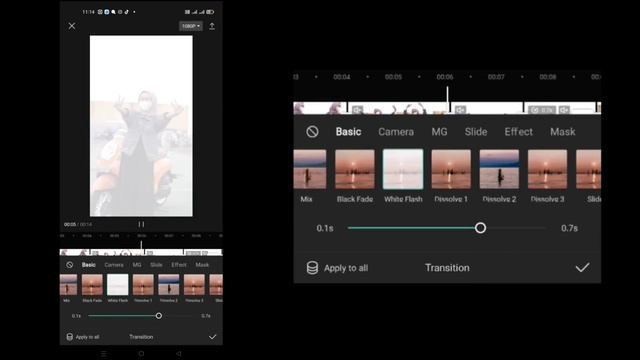This screenshot has width=640, height=360.
Task: Click the duration slider knob in the enlarged panel
Action: pos(480,228)
